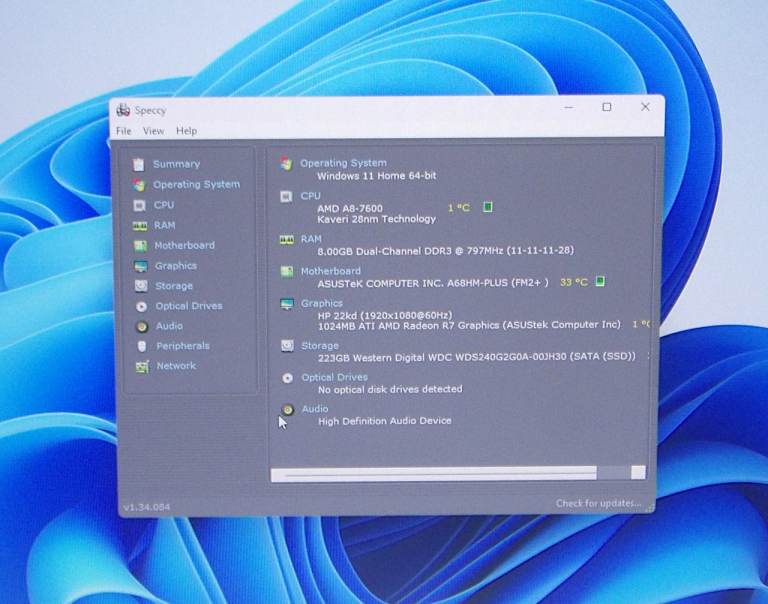Click the Operating System sidebar icon

tap(139, 185)
